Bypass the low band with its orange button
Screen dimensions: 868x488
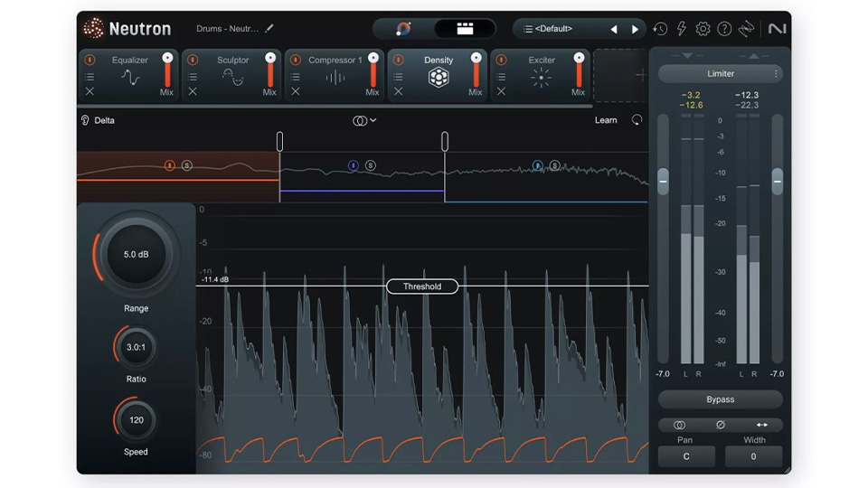click(169, 165)
